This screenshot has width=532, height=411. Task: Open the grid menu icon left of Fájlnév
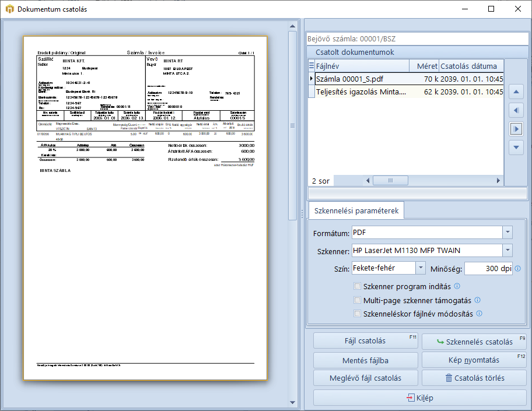tap(311, 66)
